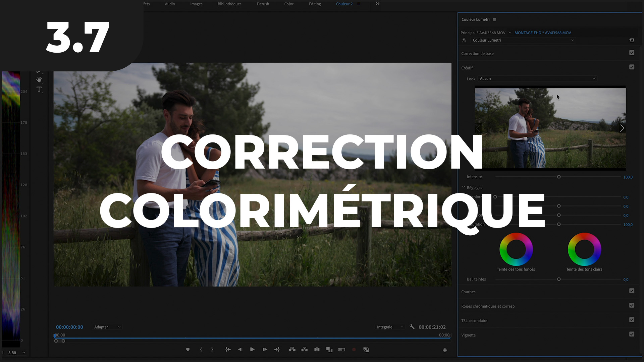Collapse the Réglages section
The width and height of the screenshot is (644, 362).
(464, 187)
